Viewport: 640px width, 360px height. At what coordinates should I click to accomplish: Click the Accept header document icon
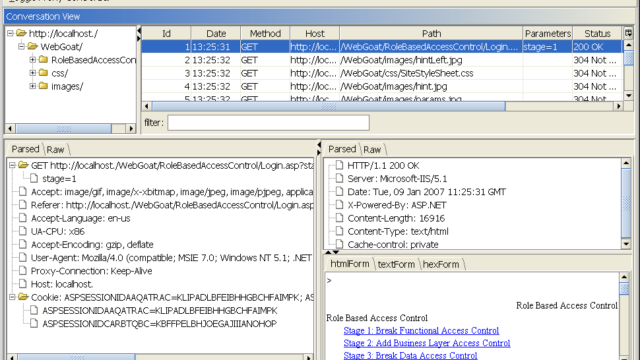23,191
